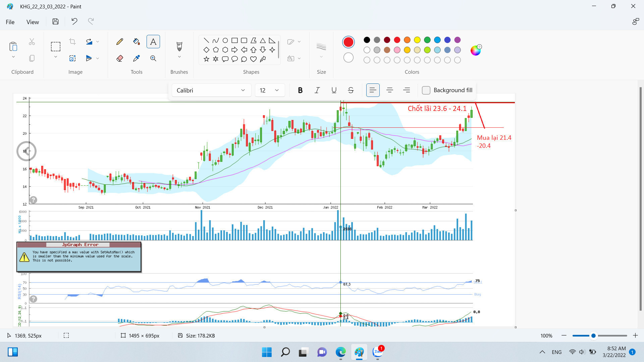Click the Flip icon

[89, 58]
